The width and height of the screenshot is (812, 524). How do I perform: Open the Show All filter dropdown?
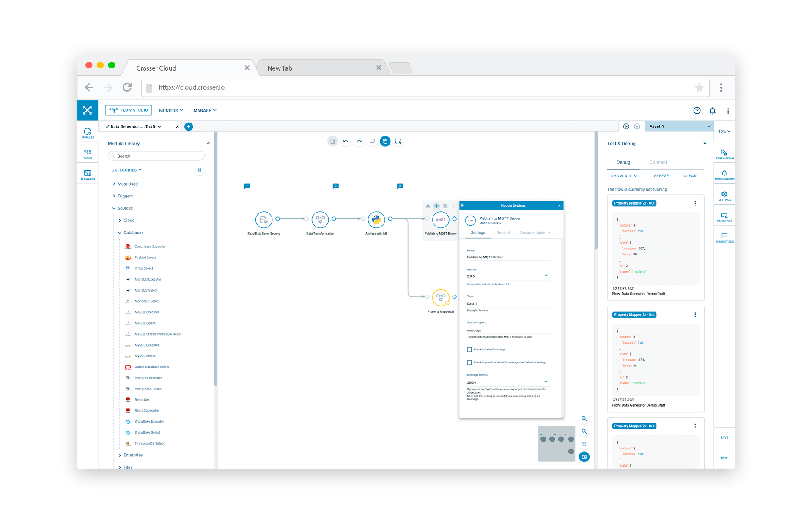pos(624,176)
